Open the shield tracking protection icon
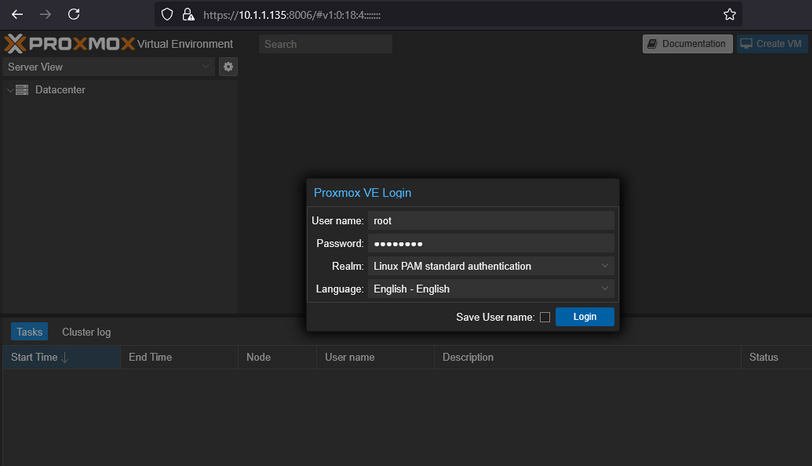The height and width of the screenshot is (466, 812). point(167,14)
